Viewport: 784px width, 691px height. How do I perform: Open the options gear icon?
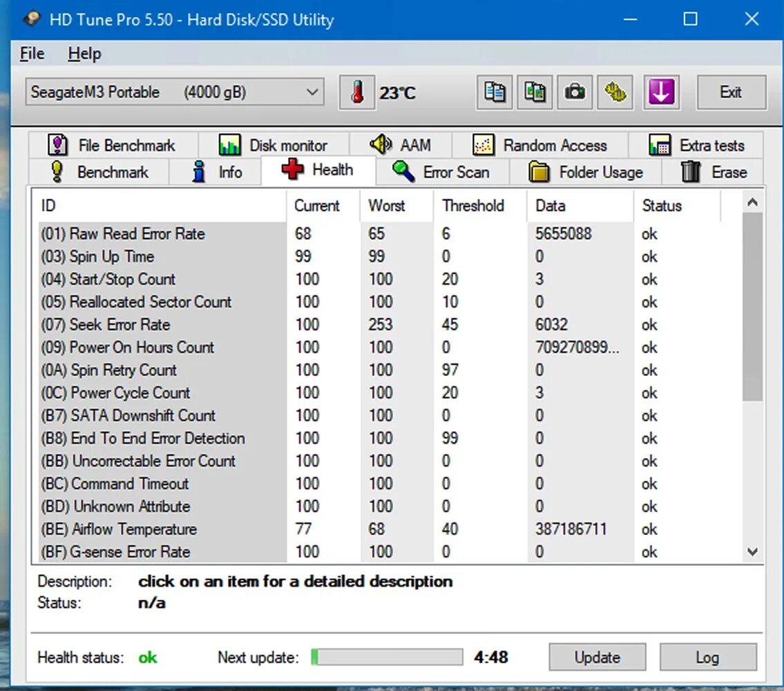pyautogui.click(x=615, y=93)
